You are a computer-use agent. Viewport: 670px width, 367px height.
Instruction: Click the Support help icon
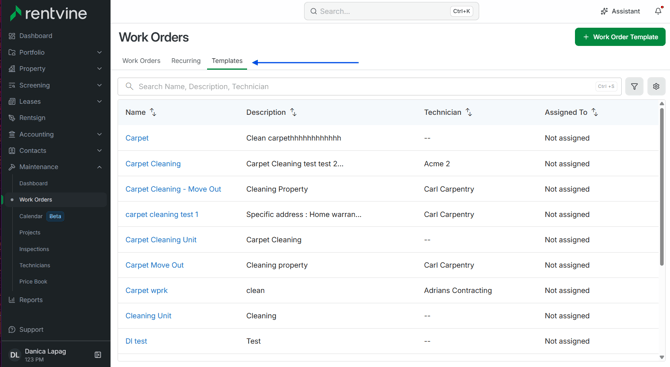(x=12, y=329)
